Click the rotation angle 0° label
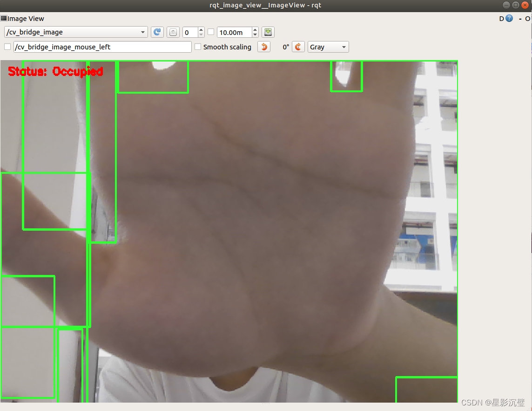This screenshot has width=532, height=411. point(286,47)
